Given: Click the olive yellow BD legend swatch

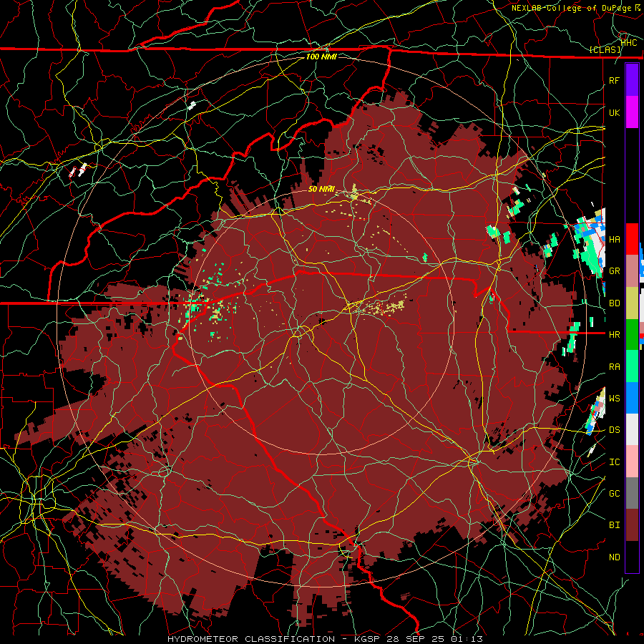Looking at the screenshot, I should coord(632,303).
